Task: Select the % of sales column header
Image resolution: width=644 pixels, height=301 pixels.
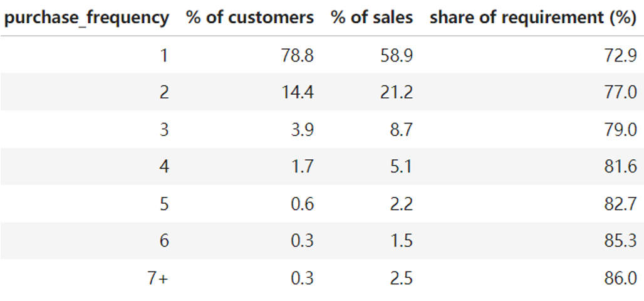Action: [372, 18]
